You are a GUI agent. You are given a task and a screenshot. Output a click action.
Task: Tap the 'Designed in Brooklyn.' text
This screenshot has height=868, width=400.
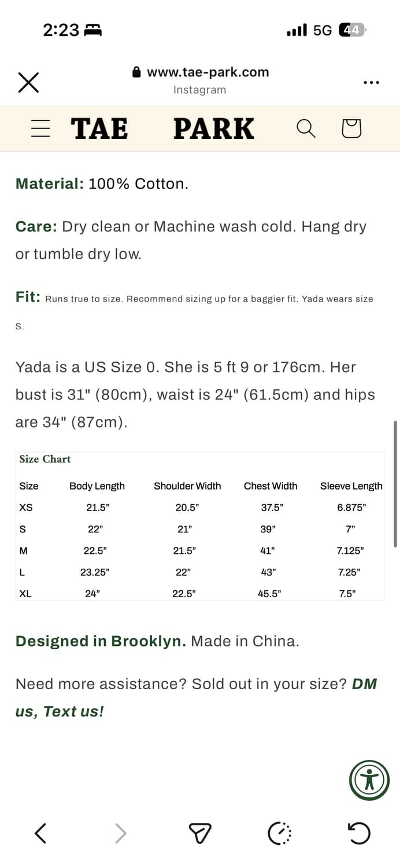(101, 641)
